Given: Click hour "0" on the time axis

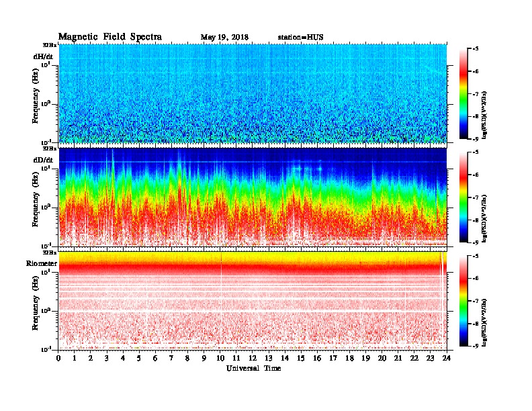Looking at the screenshot, I should pyautogui.click(x=58, y=358).
